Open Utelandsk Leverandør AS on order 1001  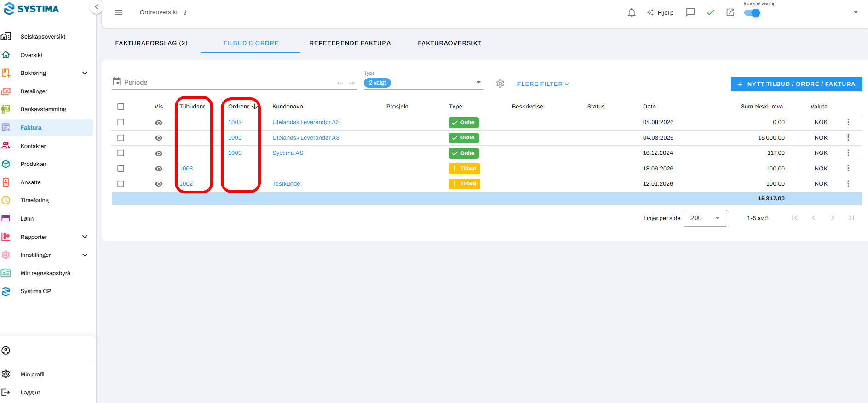point(306,138)
